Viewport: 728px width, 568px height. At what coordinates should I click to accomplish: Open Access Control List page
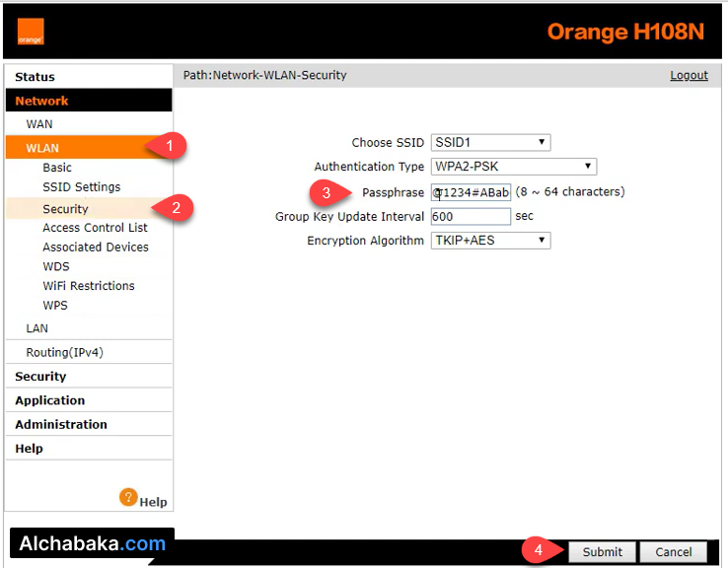95,228
